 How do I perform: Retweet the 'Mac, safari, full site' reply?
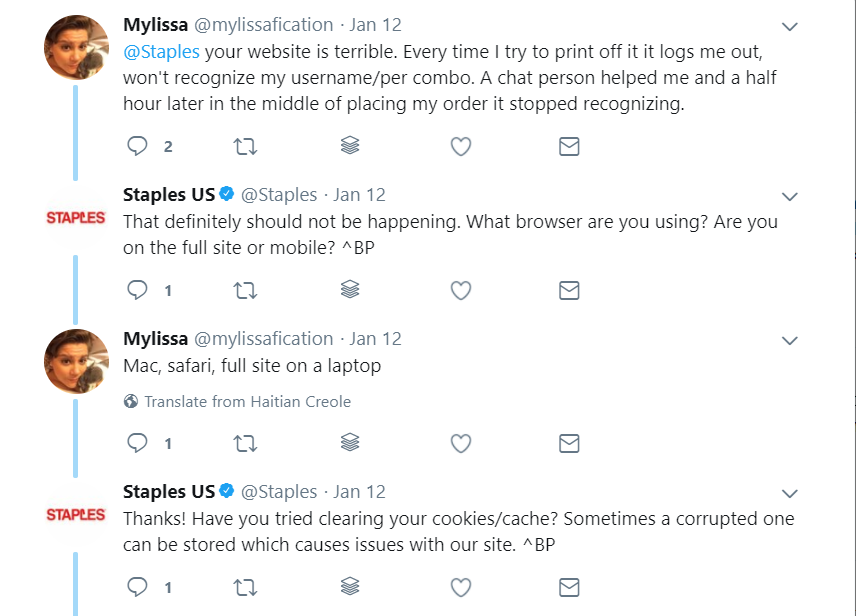[245, 443]
